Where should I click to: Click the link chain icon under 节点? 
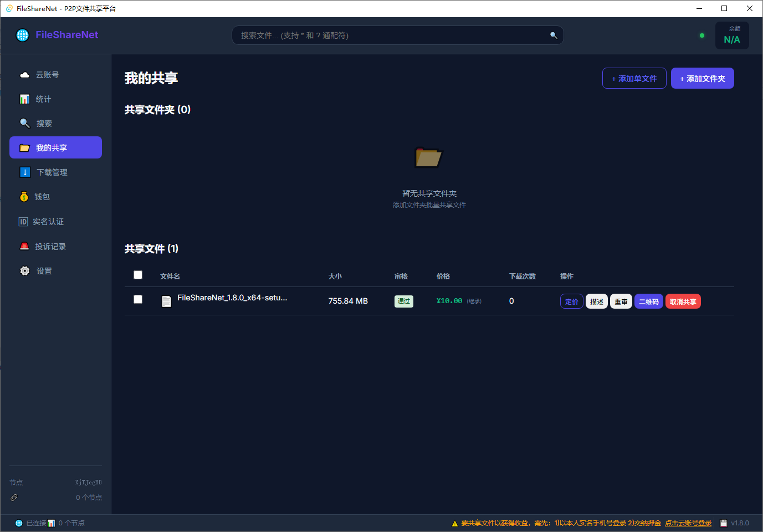(14, 498)
